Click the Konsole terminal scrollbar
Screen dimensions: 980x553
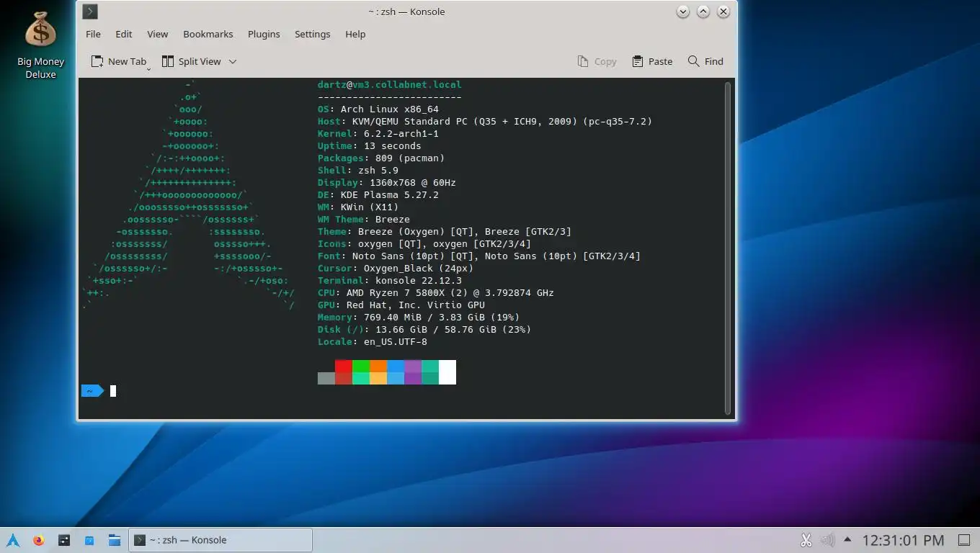[728, 248]
